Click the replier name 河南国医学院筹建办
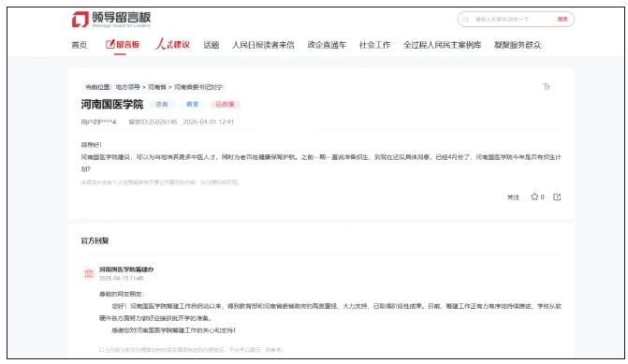This screenshot has height=364, width=628. (126, 269)
